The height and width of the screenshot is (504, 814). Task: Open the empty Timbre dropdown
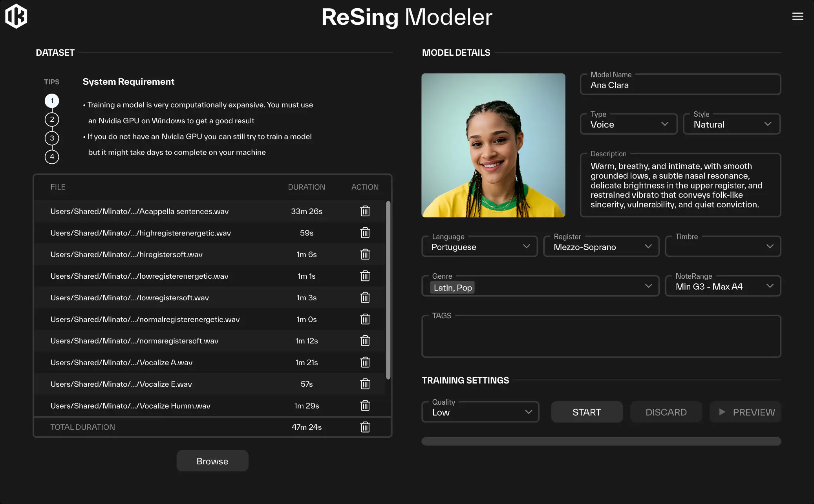723,247
